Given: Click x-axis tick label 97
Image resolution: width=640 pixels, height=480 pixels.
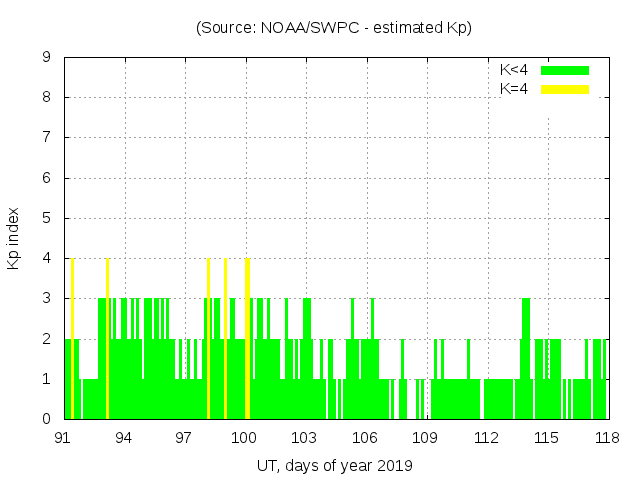Looking at the screenshot, I should coord(183,437).
